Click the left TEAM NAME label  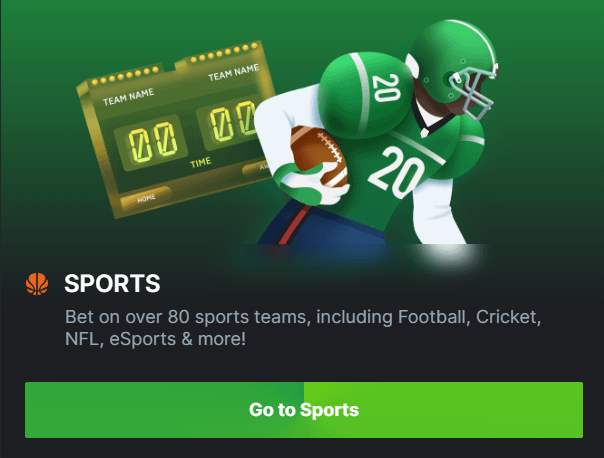tap(128, 96)
